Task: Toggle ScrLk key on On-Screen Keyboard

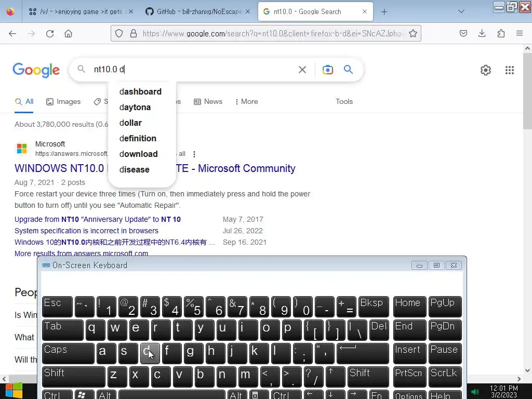Action: [x=445, y=377]
